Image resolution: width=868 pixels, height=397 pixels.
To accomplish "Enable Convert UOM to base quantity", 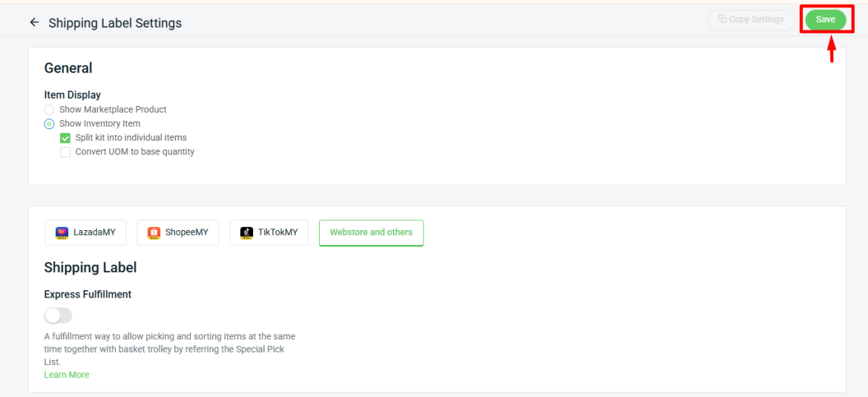I will click(x=66, y=152).
